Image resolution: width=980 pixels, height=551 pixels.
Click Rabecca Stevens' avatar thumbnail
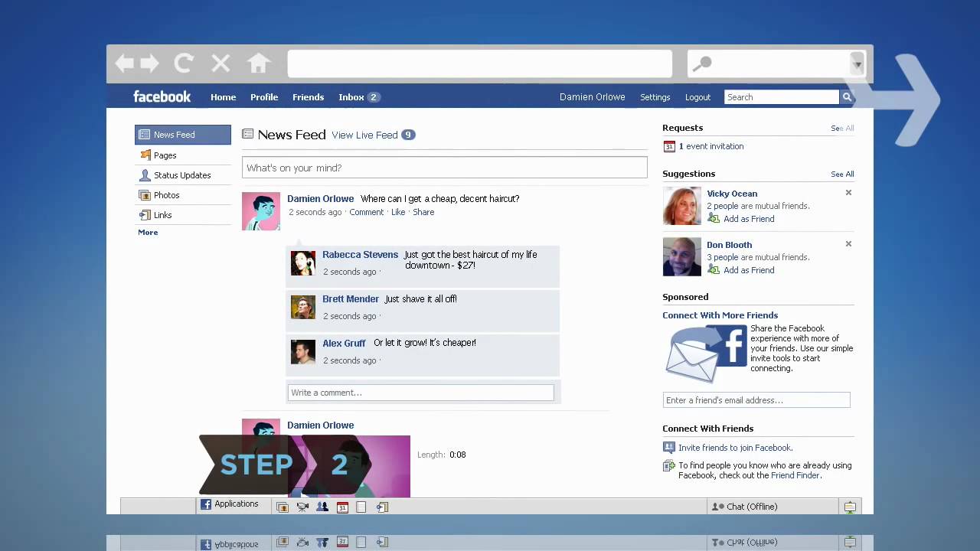tap(303, 263)
